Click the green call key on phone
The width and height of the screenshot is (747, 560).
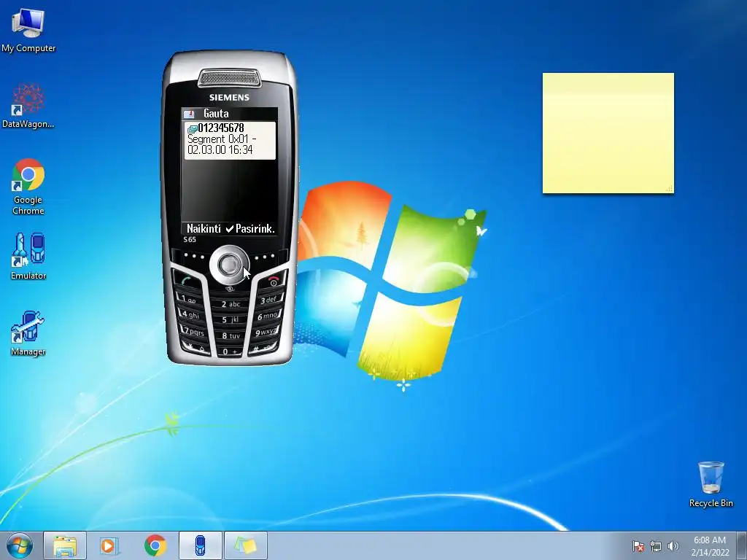pyautogui.click(x=187, y=280)
